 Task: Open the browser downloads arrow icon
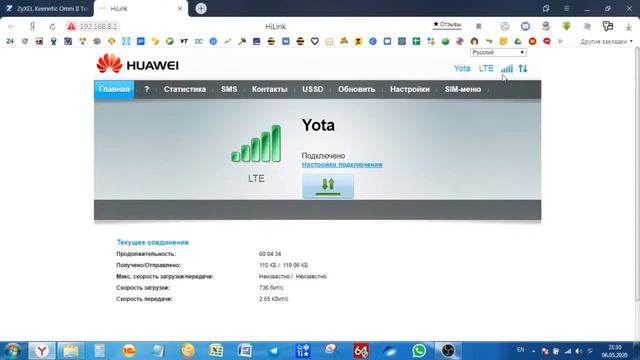(628, 27)
